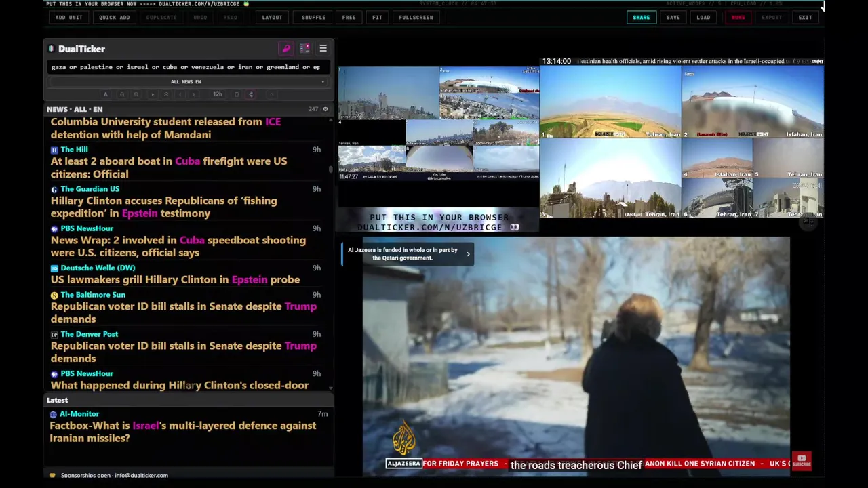Viewport: 868px width, 488px height.
Task: Select the FIT layout option
Action: 377,17
